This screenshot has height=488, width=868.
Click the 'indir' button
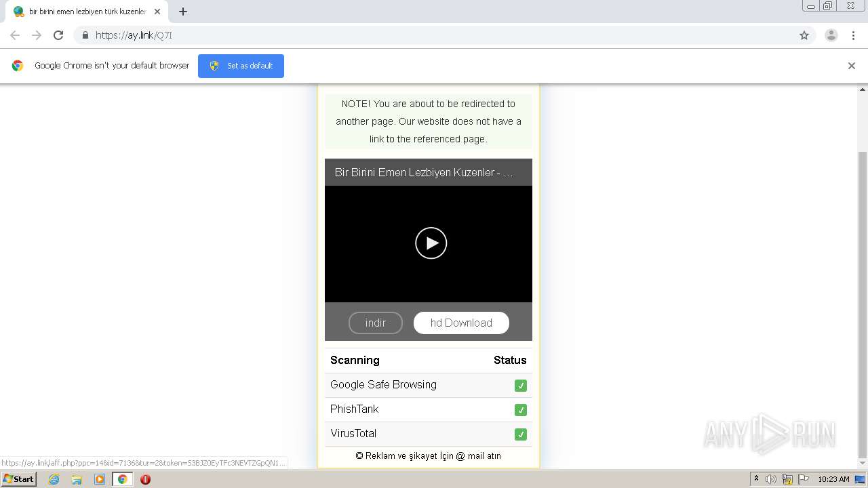point(376,323)
